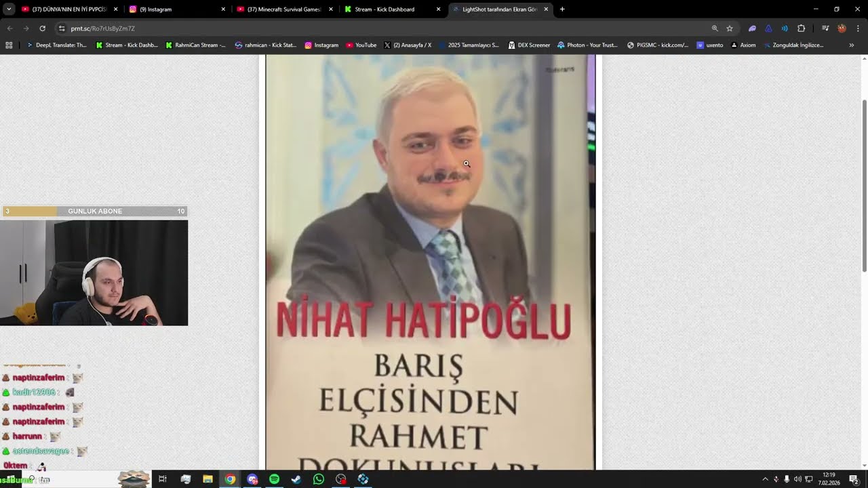The height and width of the screenshot is (488, 868).
Task: Open the Extensions puzzle-piece menu
Action: pos(801,28)
